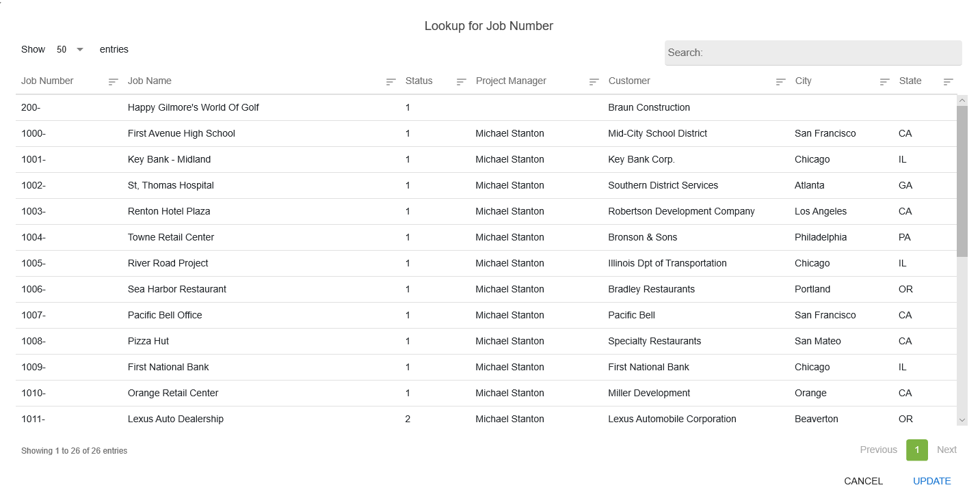Select job number 1007-
This screenshot has height=496, width=980.
click(34, 315)
